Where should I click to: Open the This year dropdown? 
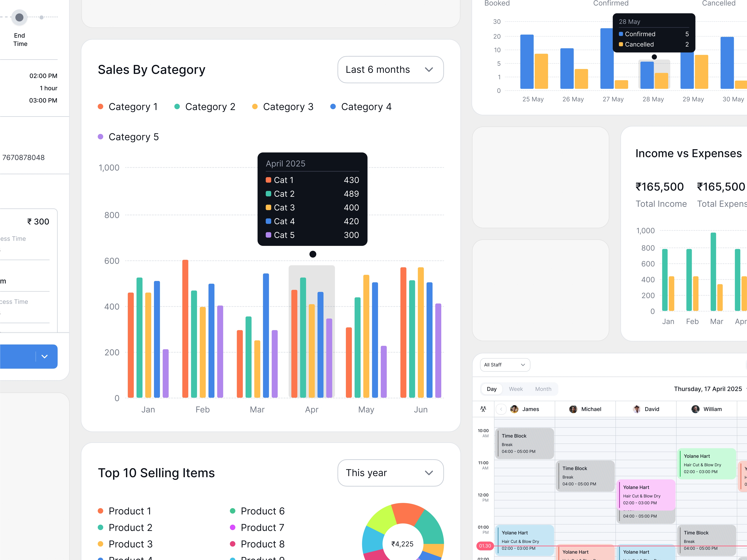point(390,473)
